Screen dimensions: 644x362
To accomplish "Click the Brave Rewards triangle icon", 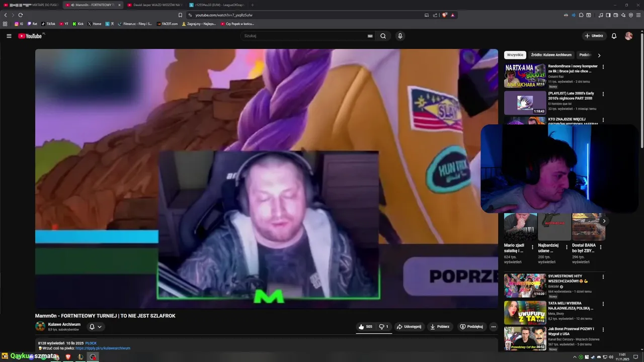I will point(452,15).
